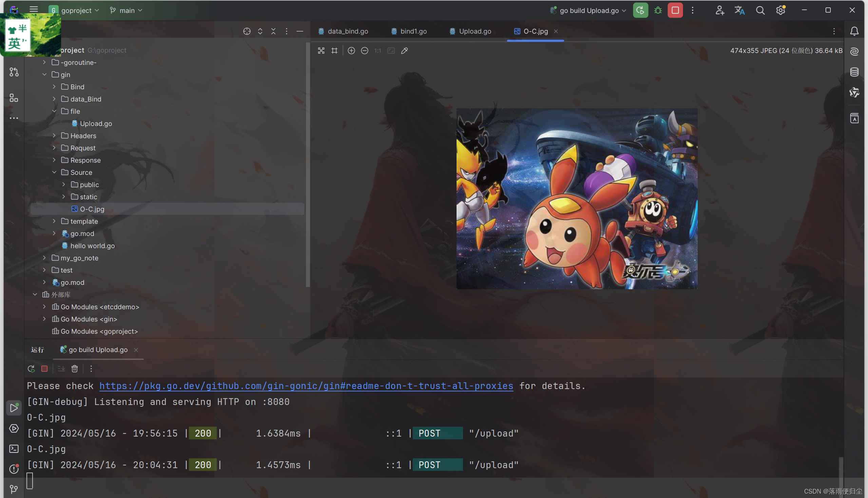Image resolution: width=868 pixels, height=498 pixels.
Task: Open the Problems tool window
Action: [14, 469]
